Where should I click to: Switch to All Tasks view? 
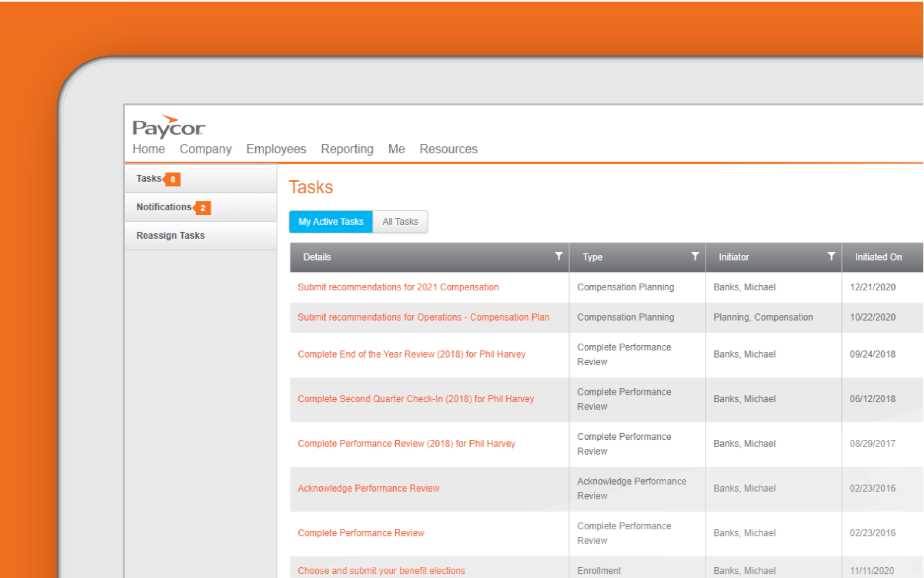(400, 221)
